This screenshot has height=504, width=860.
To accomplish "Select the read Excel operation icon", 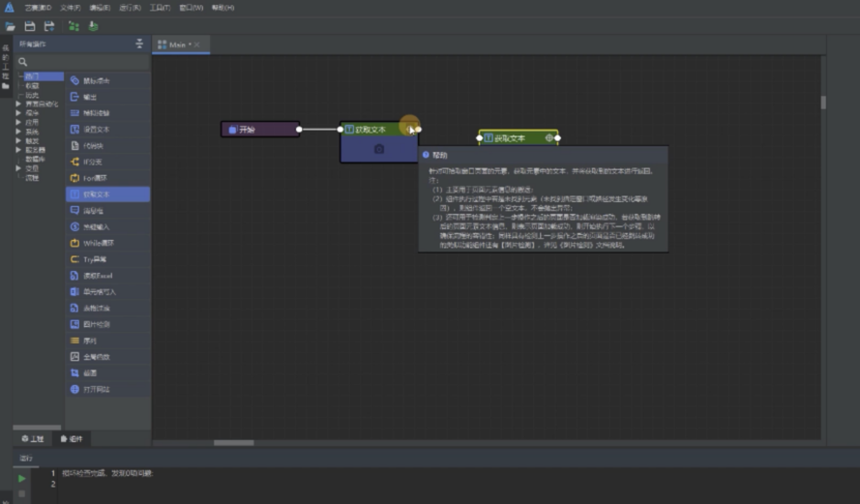I will point(74,276).
